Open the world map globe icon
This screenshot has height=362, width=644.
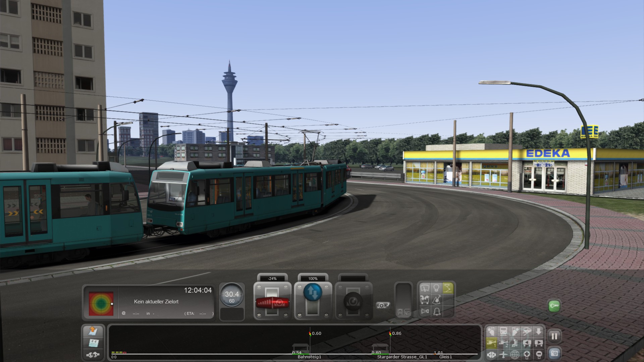[x=515, y=354]
